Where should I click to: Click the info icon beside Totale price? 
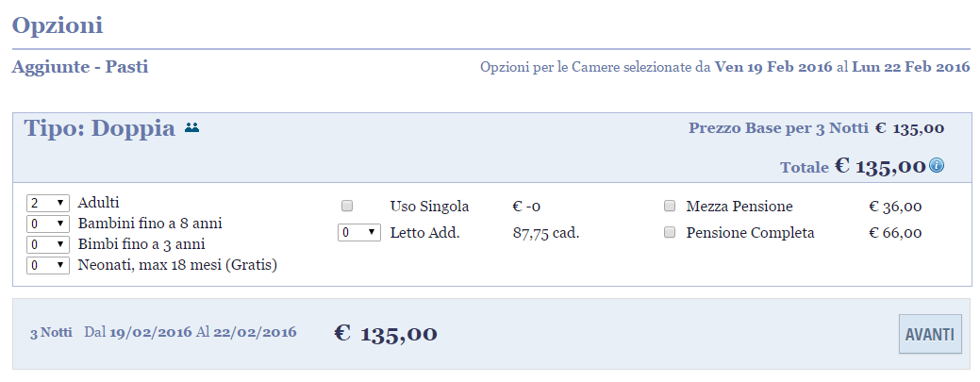pos(937,166)
